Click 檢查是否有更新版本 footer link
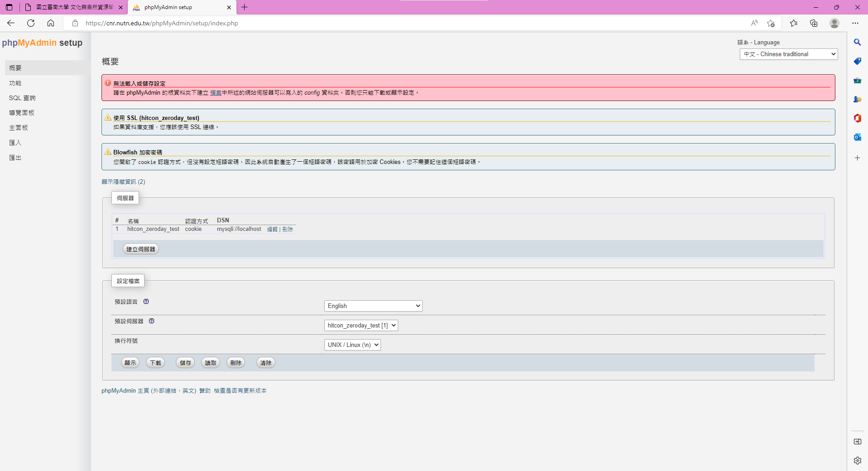Screen dimensions: 868x471 click(240, 390)
